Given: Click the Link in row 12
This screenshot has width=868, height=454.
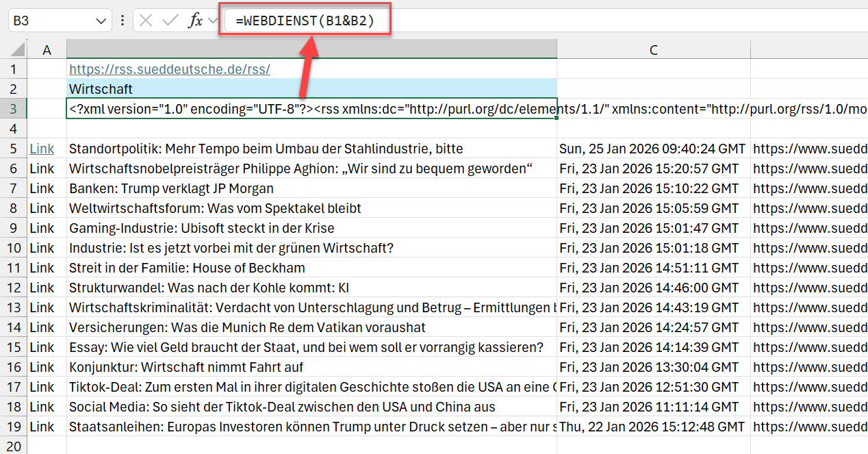Looking at the screenshot, I should [x=42, y=288].
